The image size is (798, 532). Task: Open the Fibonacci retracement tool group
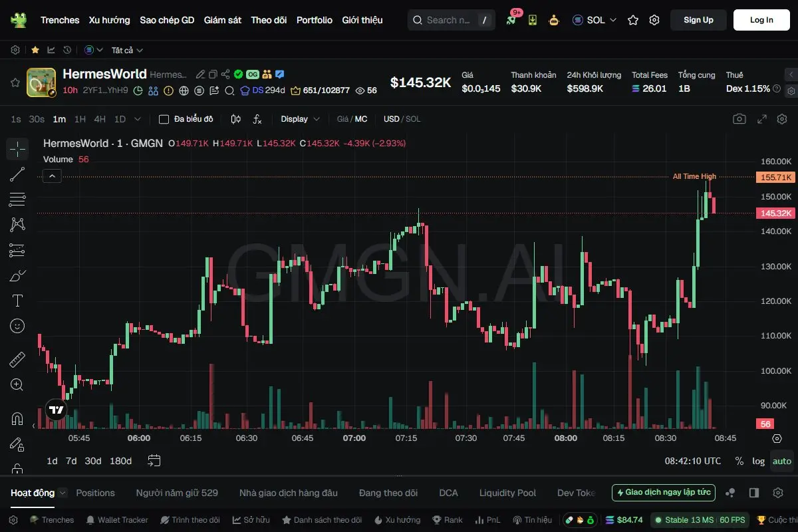tap(17, 199)
